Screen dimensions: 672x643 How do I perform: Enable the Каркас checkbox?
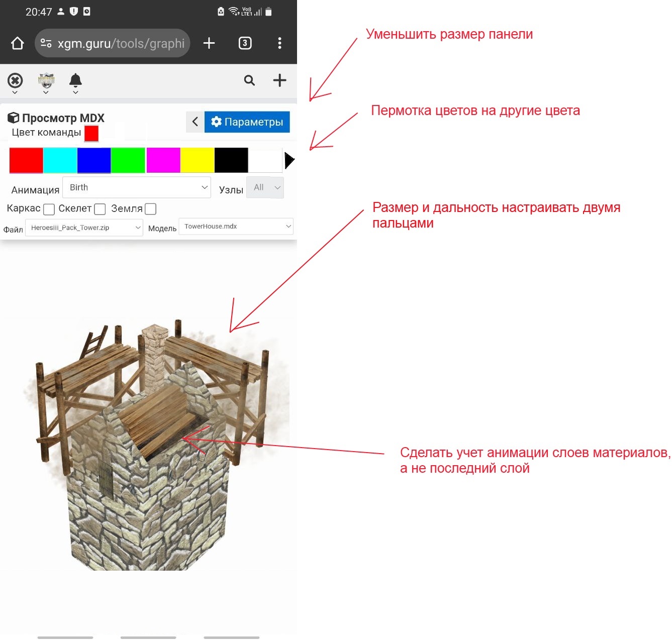pyautogui.click(x=49, y=209)
